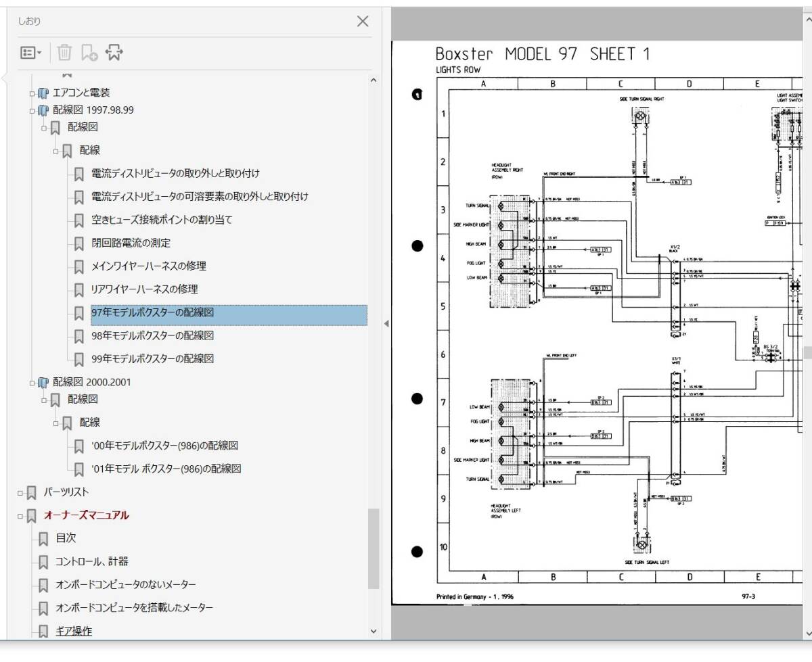Click the bookmark icon beside エアコンと電装
Screen dimensions: 812x662
(43, 93)
